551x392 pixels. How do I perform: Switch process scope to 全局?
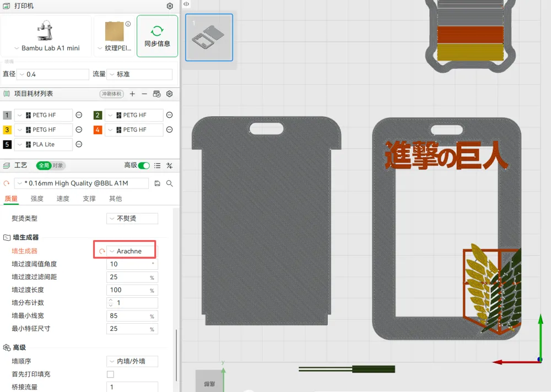[x=44, y=165]
